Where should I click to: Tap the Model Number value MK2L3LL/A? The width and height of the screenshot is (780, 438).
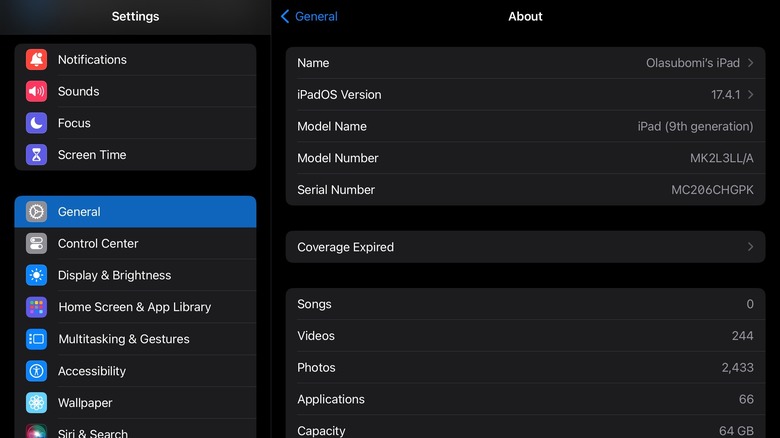pyautogui.click(x=707, y=158)
